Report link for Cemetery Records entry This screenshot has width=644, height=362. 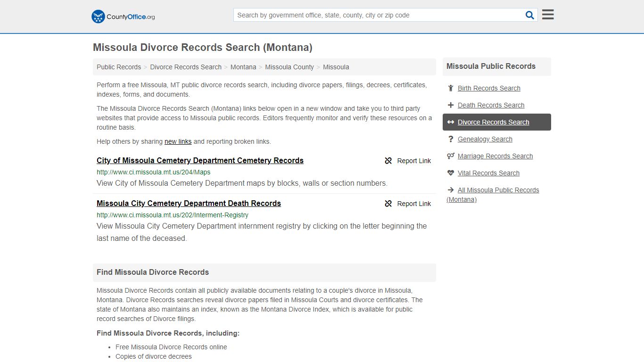click(414, 161)
